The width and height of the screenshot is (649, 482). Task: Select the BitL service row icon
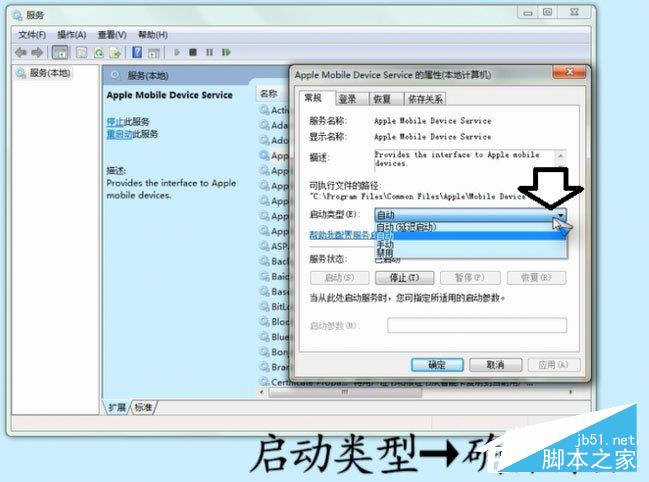[x=264, y=307]
